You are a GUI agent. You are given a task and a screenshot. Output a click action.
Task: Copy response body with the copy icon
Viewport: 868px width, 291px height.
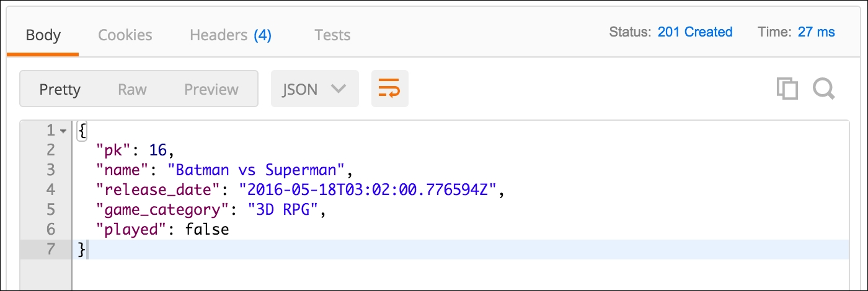(x=787, y=89)
